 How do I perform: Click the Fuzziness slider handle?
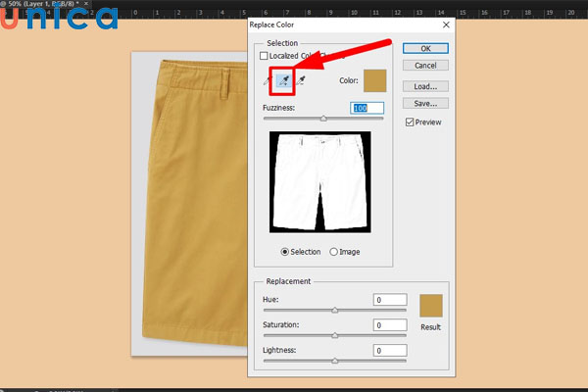coord(324,119)
